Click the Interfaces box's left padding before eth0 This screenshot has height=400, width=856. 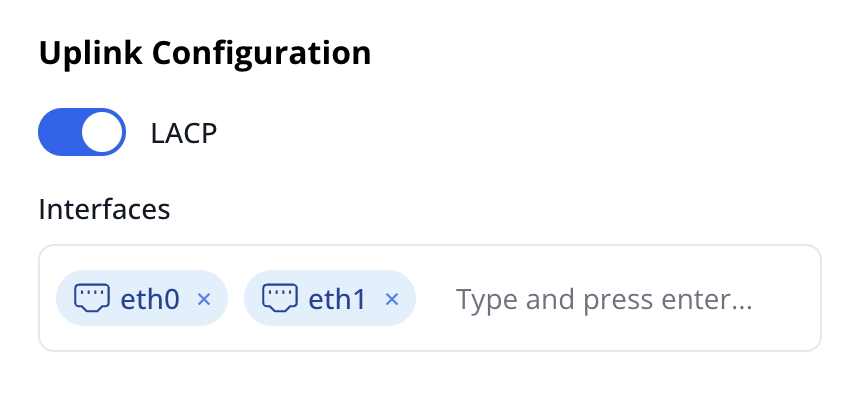[x=47, y=299]
